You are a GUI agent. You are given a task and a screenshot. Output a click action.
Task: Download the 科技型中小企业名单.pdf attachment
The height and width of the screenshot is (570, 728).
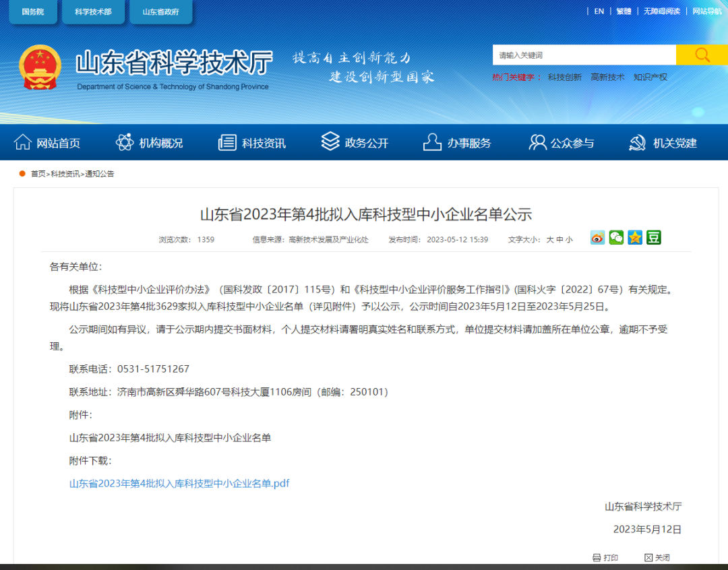179,484
